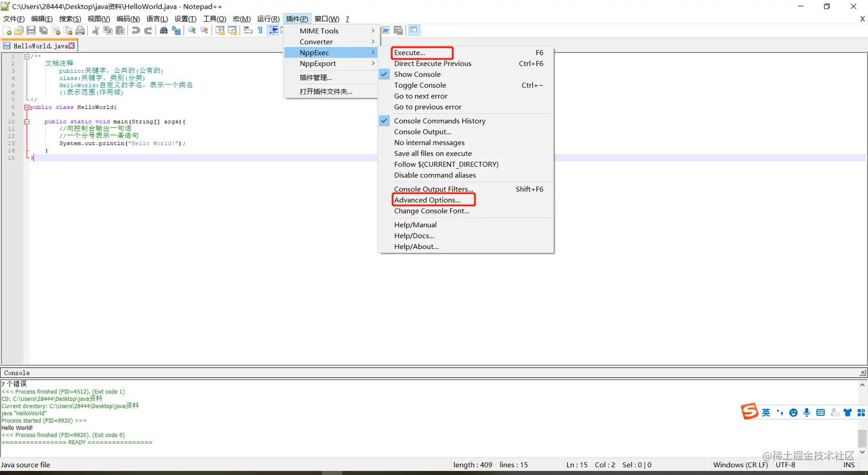Close the Console panel
Screen dimensions: 868x475
coord(862,373)
